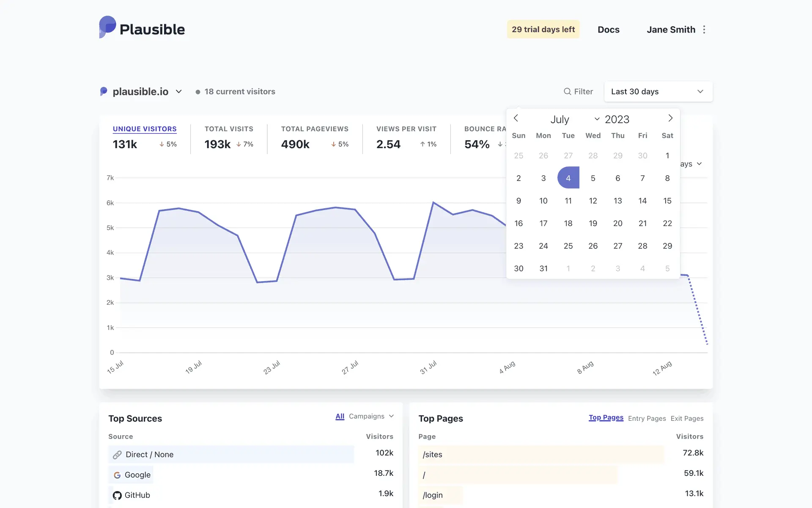Click the Direct / None link icon
Screen dimensions: 812x508
tap(117, 455)
